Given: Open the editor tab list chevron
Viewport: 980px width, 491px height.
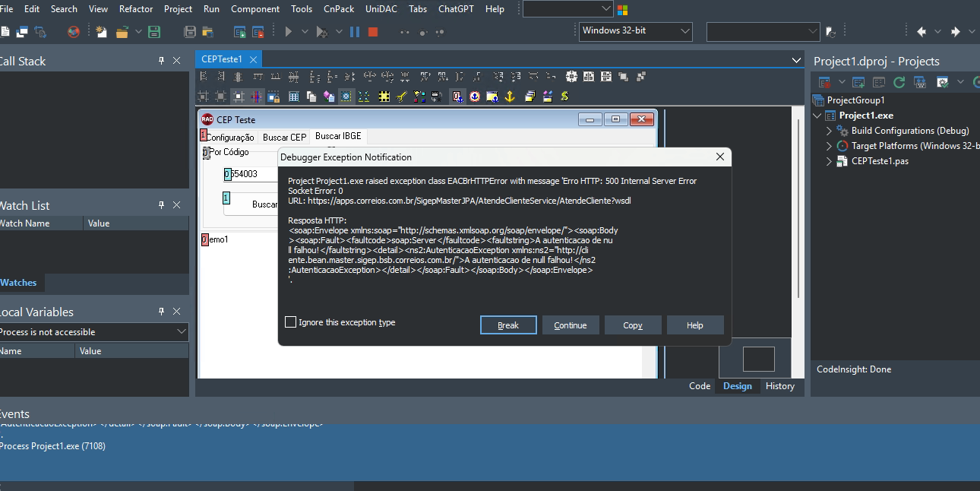Looking at the screenshot, I should tap(796, 60).
